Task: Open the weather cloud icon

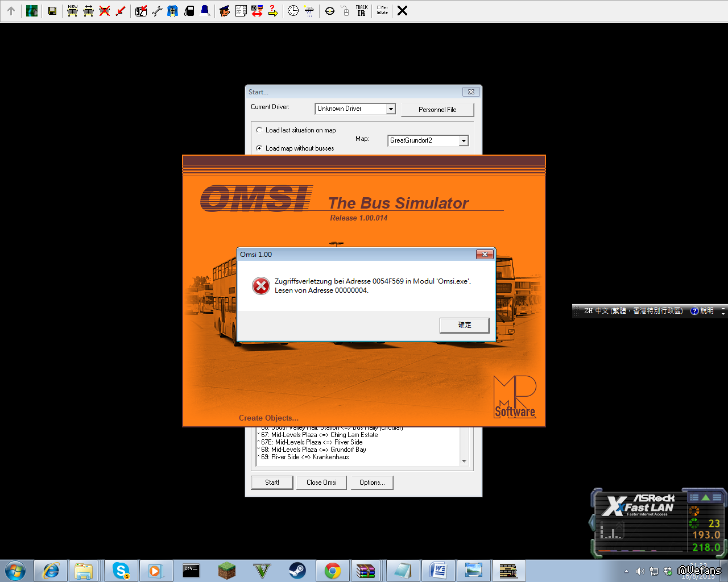Action: (x=309, y=11)
